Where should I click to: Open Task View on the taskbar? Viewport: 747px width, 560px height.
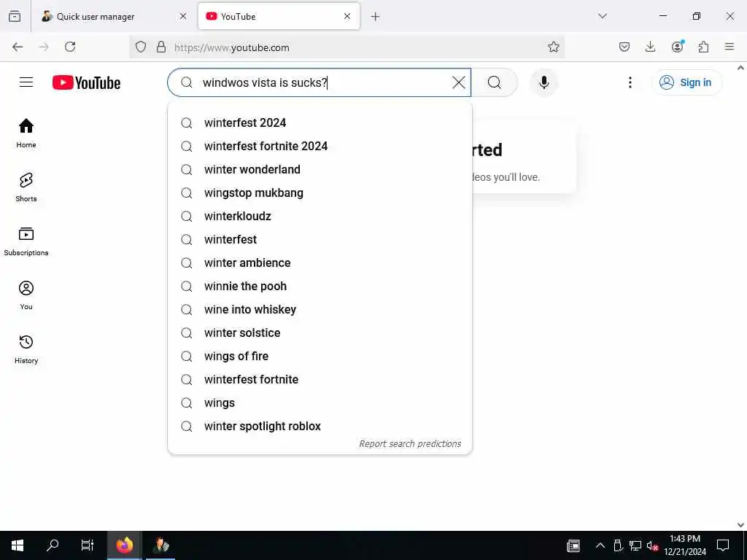point(88,545)
